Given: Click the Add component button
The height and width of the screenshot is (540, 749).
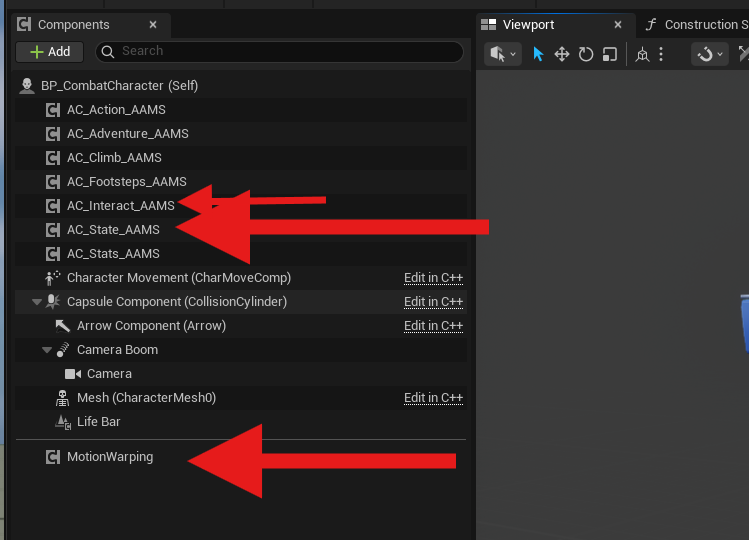Looking at the screenshot, I should [x=50, y=52].
